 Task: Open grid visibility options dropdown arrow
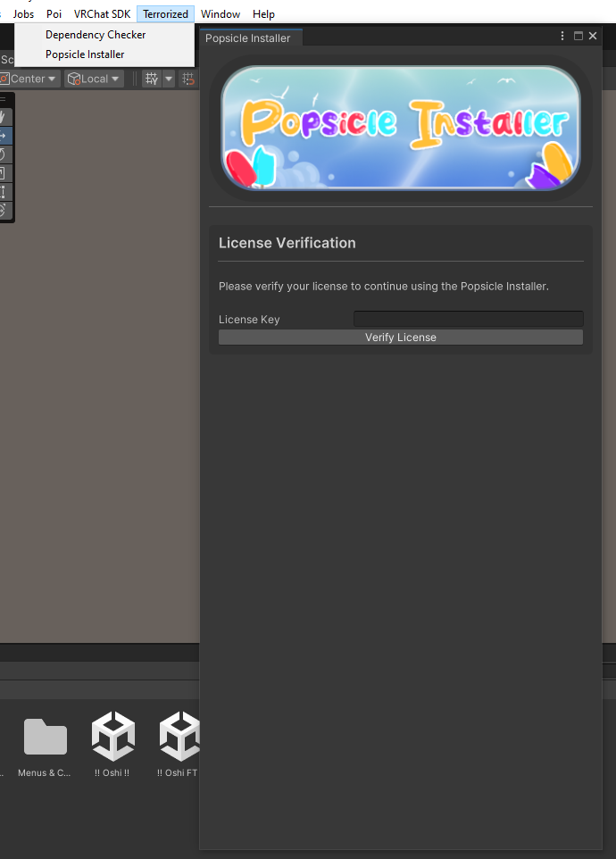click(x=169, y=79)
